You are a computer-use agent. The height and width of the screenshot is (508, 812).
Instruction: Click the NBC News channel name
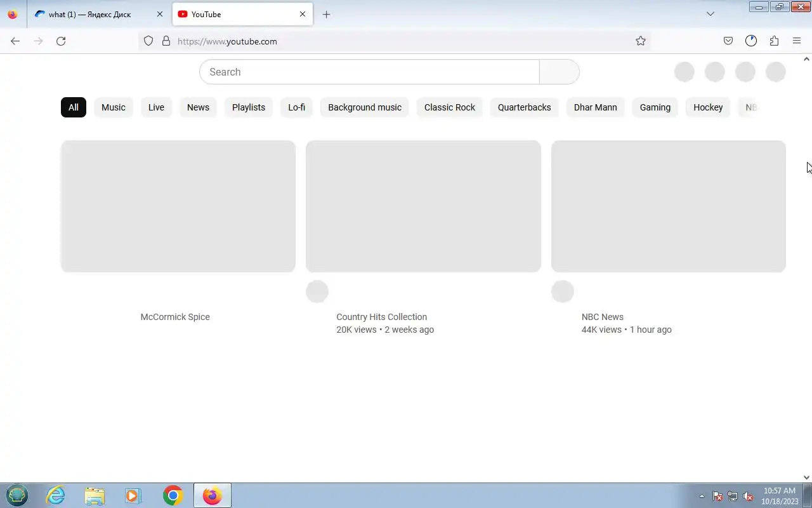603,317
